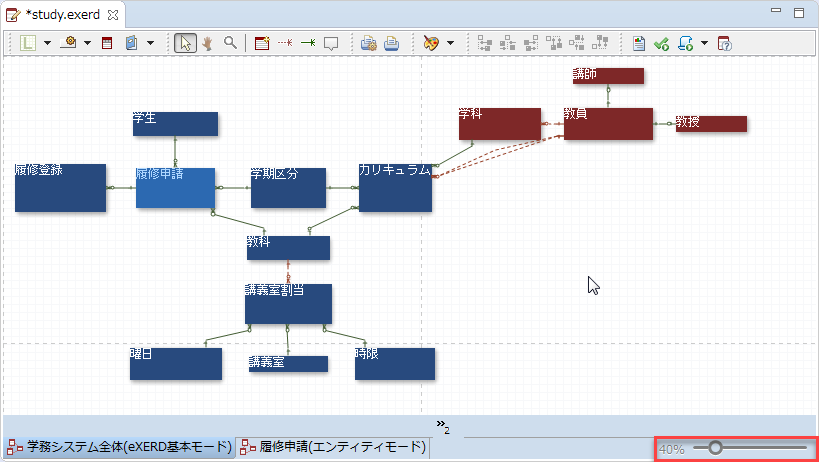Viewport: 819px width, 462px height.
Task: Switch to the *study.exerd editor tab
Action: click(63, 15)
